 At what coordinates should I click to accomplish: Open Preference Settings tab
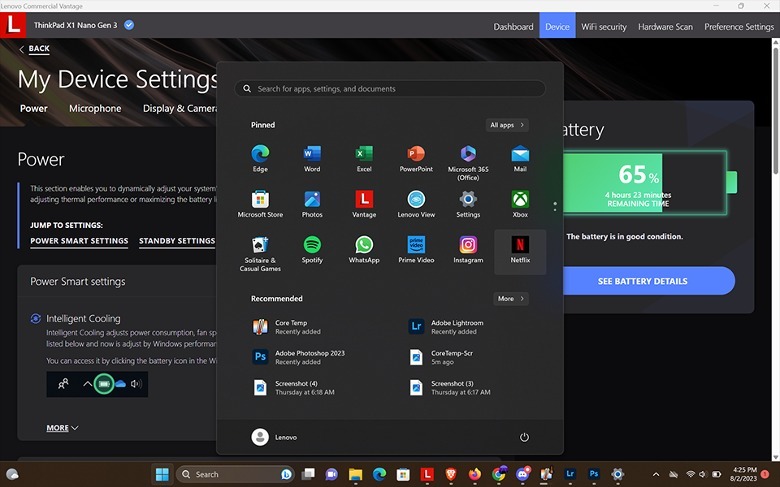click(739, 26)
